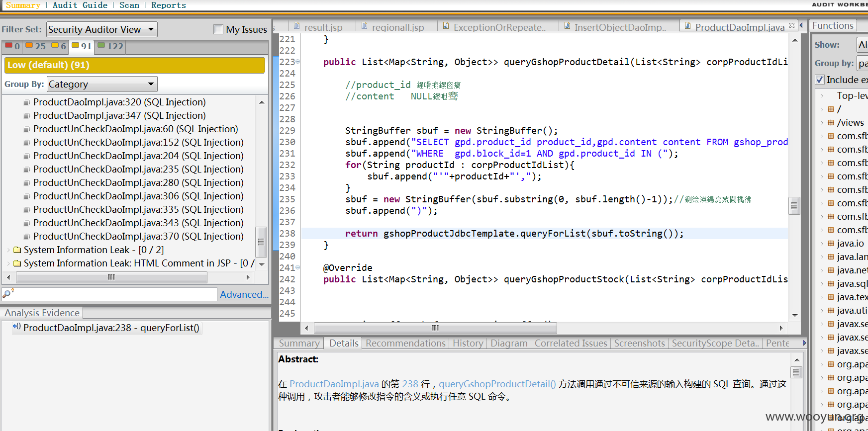Viewport: 868px width, 431px height.
Task: Collapse the editor panel arrow next to tabs
Action: tap(801, 25)
